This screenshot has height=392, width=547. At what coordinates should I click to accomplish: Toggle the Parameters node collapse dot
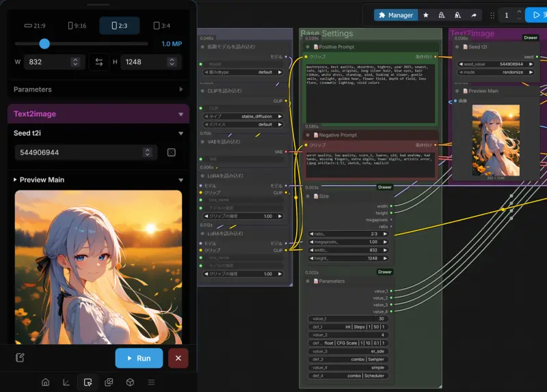coord(308,281)
